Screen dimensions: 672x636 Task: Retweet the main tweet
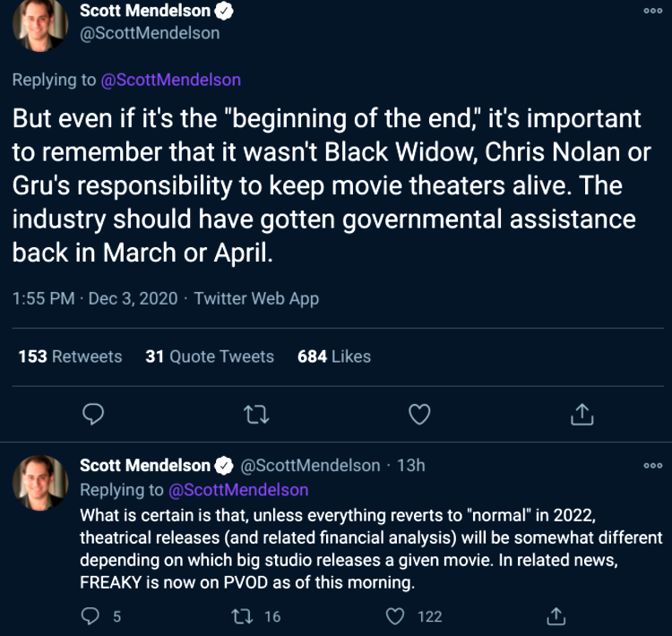[x=256, y=413]
